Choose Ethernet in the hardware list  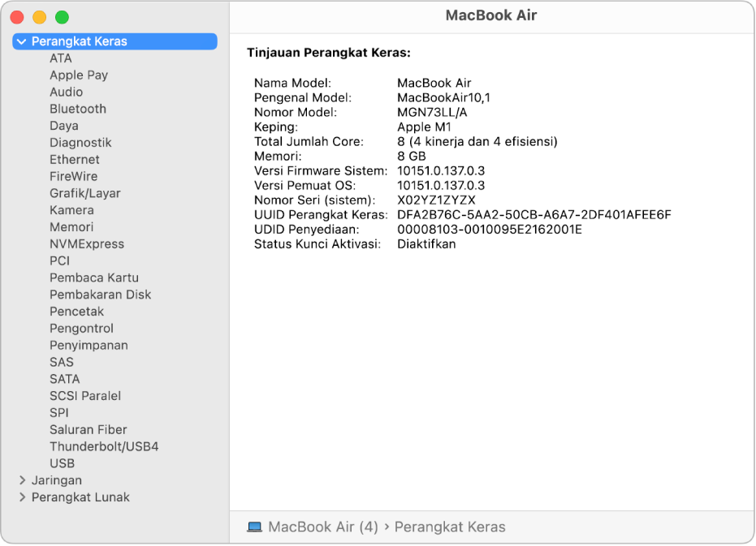click(75, 160)
